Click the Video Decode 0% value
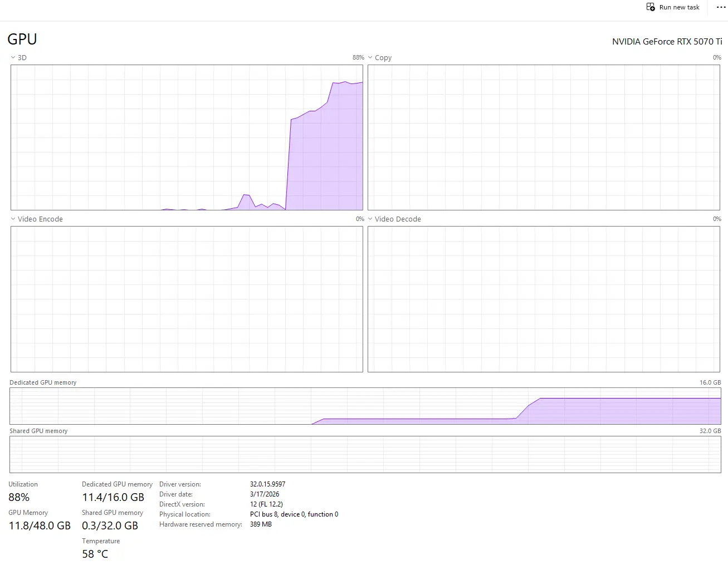 pyautogui.click(x=717, y=219)
